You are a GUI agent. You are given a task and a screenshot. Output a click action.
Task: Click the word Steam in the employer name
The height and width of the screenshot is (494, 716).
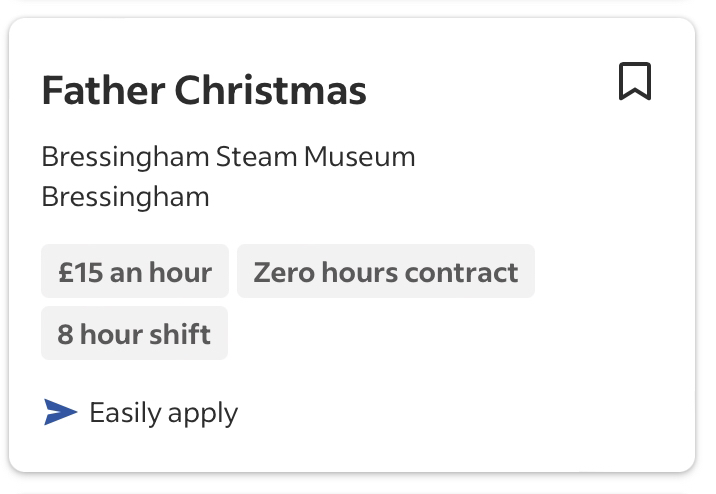256,157
